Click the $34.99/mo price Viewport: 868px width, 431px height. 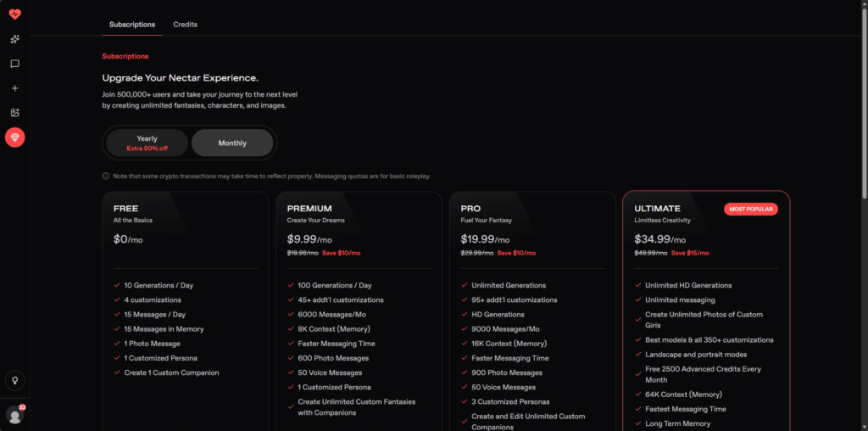tap(659, 239)
